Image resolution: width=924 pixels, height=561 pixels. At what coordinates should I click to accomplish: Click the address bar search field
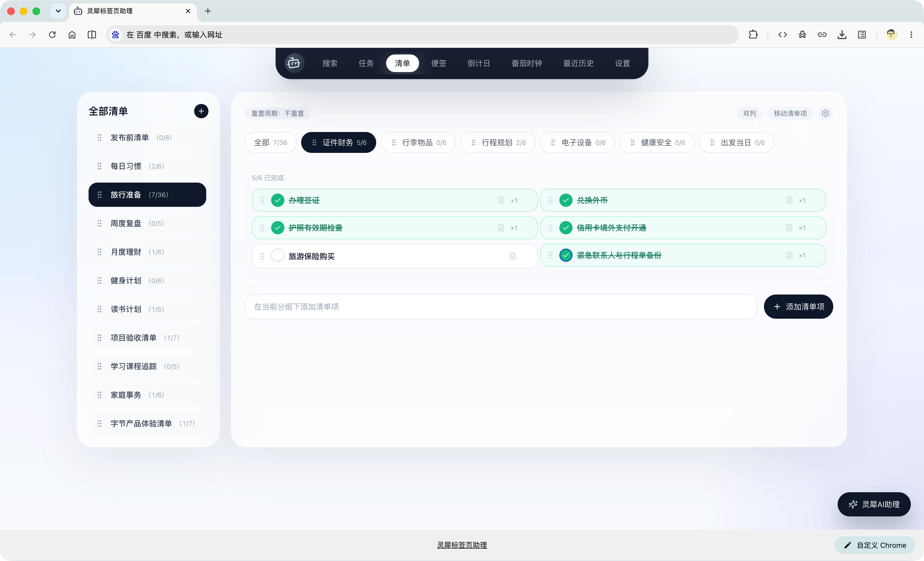(x=423, y=34)
